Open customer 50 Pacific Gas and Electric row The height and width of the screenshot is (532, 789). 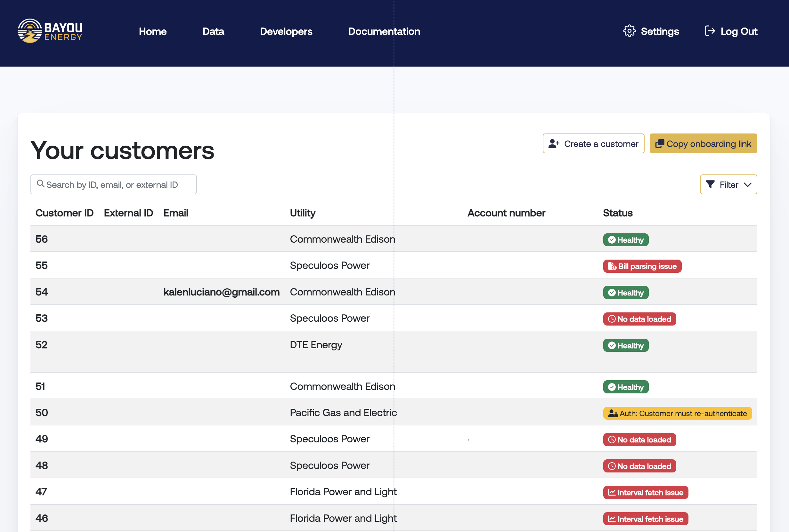coord(343,413)
